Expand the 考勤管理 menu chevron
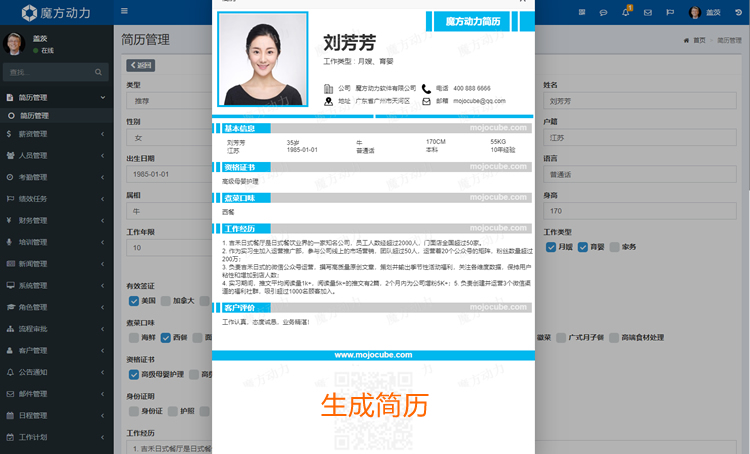 pos(102,177)
